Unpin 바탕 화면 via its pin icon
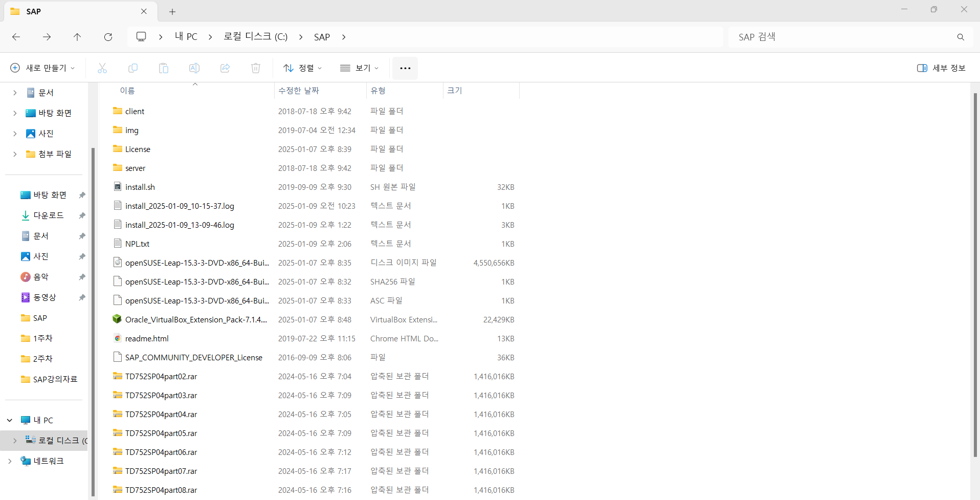The width and height of the screenshot is (980, 500). 82,195
